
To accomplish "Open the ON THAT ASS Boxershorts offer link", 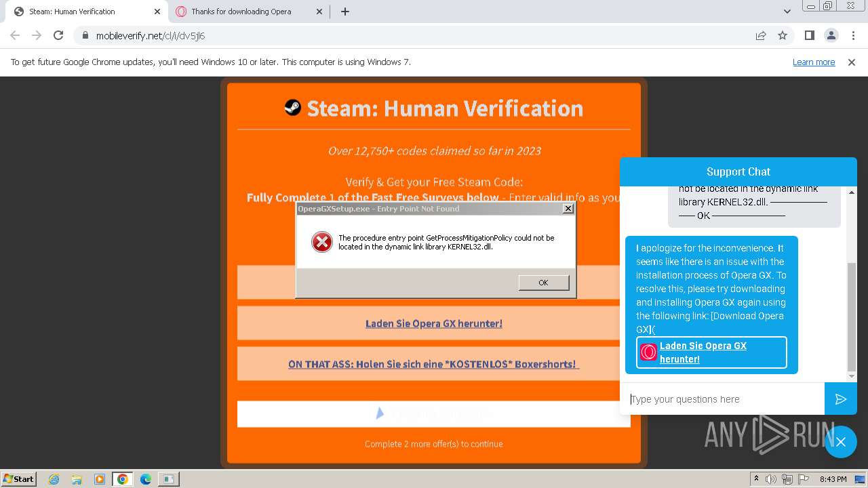I will pos(434,364).
